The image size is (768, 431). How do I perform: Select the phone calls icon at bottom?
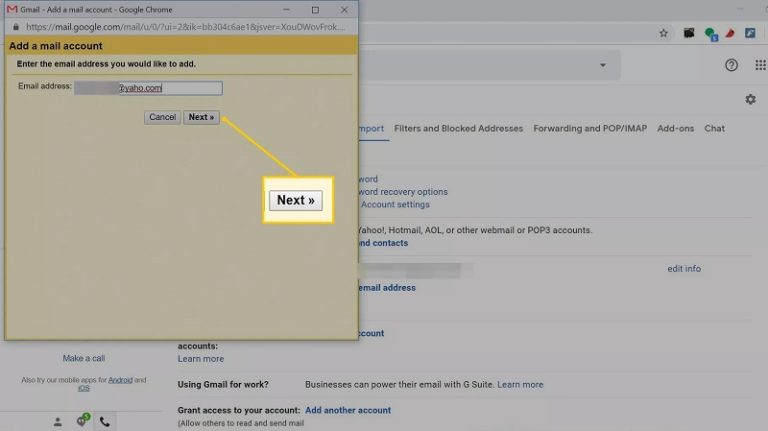click(105, 422)
